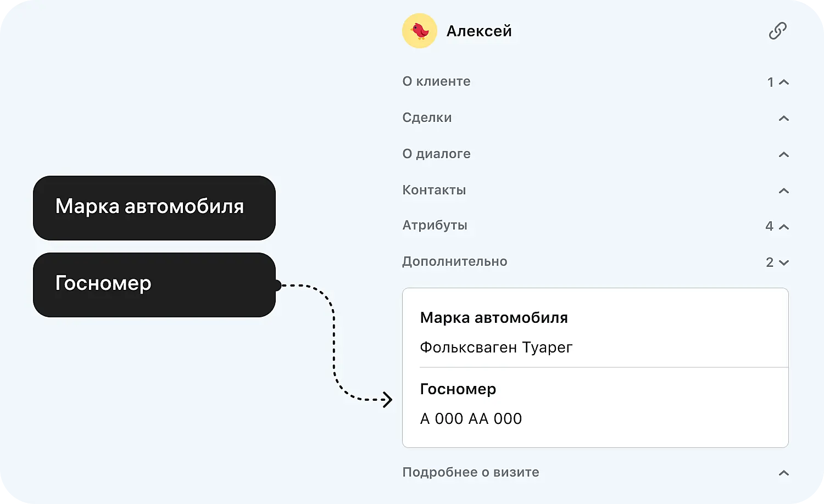Click the red bird avatar of Алексей
824x504 pixels.
[420, 31]
